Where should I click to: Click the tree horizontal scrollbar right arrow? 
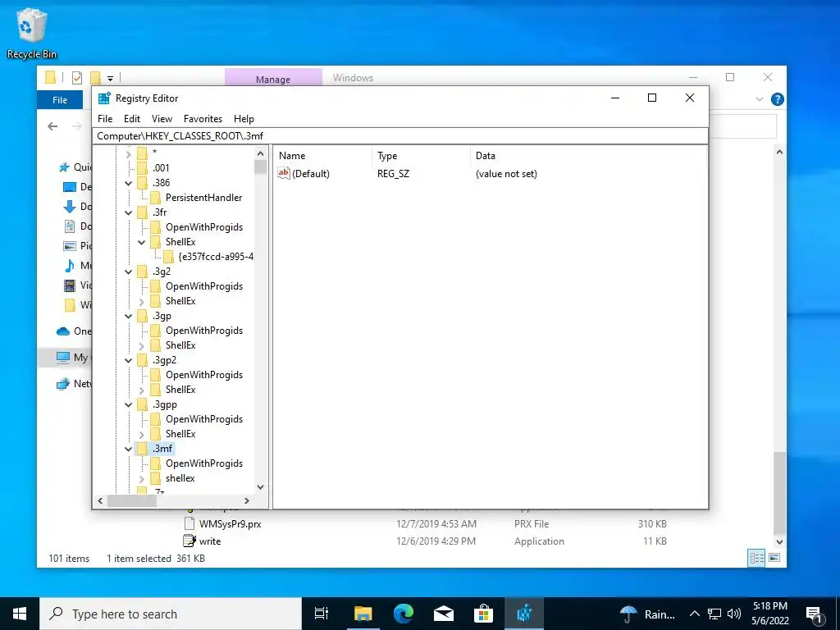pos(247,501)
